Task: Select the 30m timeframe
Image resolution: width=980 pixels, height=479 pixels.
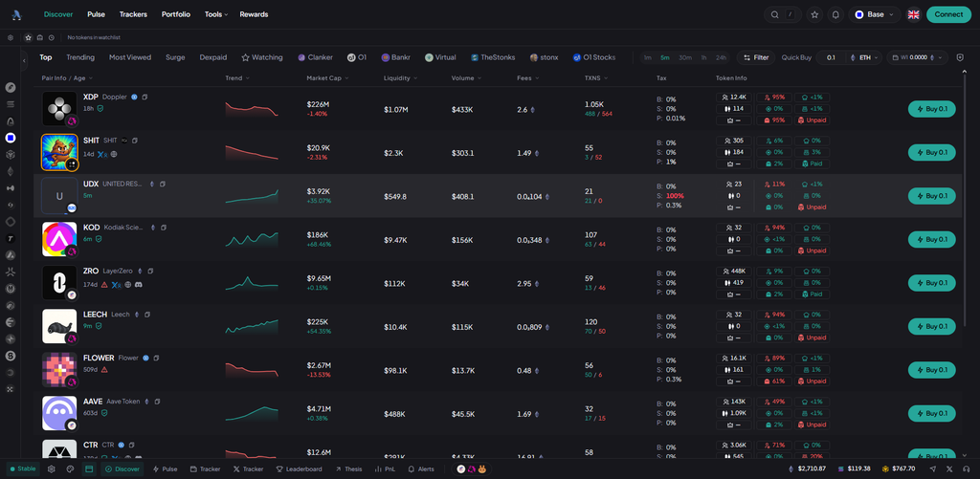Action: tap(685, 57)
